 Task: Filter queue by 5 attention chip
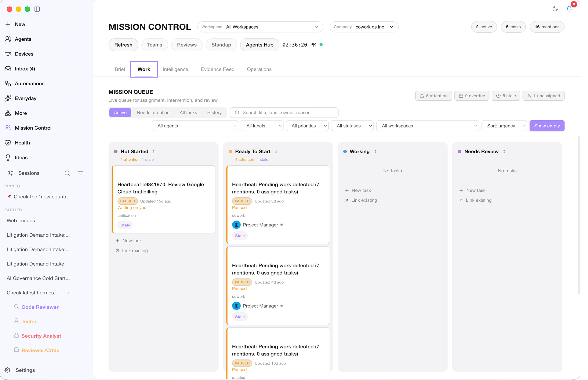tap(433, 96)
